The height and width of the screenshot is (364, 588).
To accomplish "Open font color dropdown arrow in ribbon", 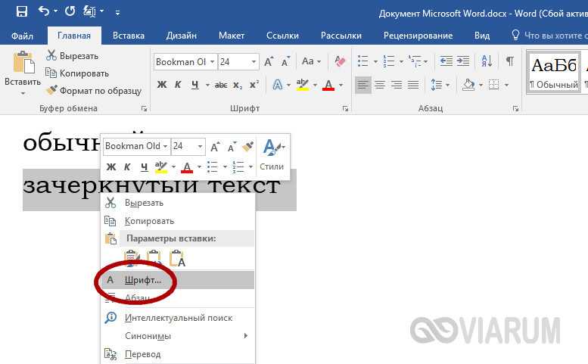I will pos(341,85).
